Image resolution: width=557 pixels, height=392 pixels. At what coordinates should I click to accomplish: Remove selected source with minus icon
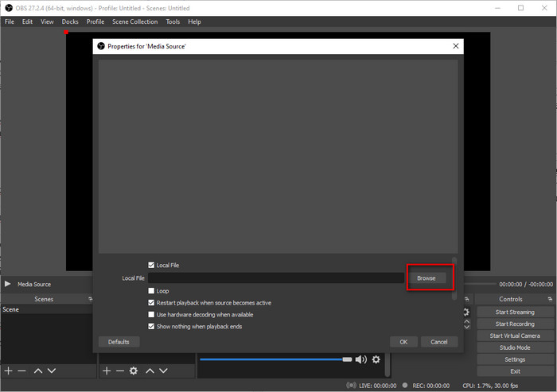click(x=120, y=371)
